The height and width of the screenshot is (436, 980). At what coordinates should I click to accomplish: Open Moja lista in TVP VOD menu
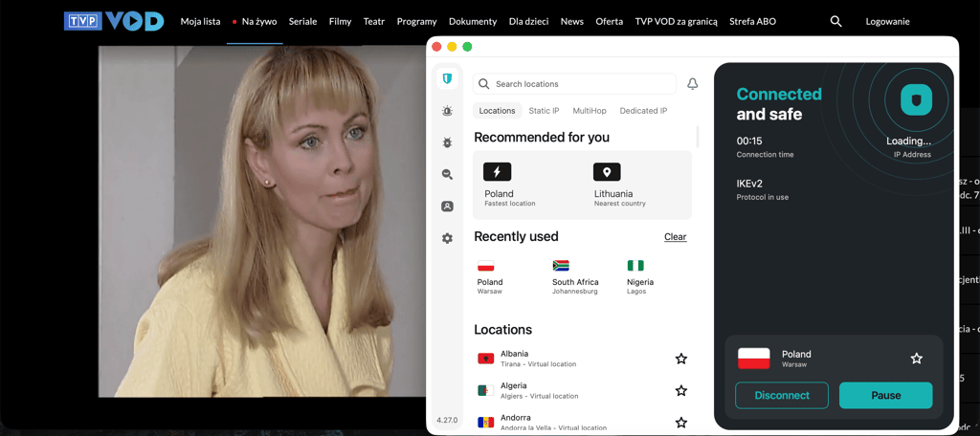point(201,21)
